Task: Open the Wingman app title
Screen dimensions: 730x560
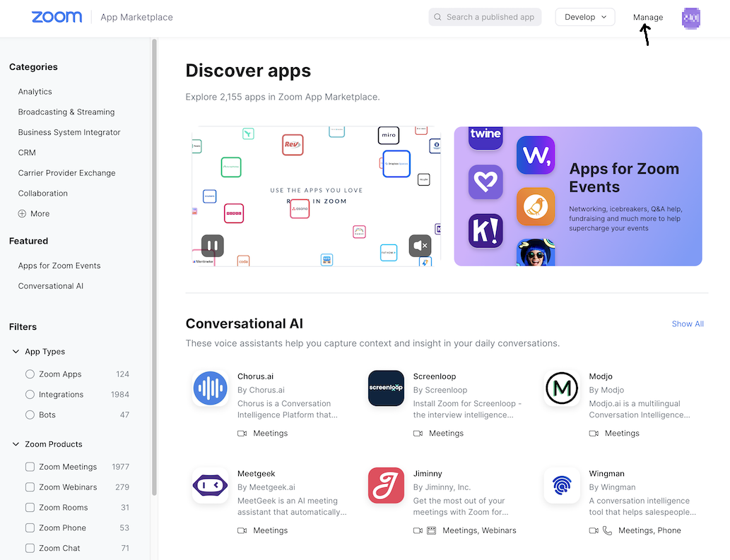Action: [x=606, y=473]
